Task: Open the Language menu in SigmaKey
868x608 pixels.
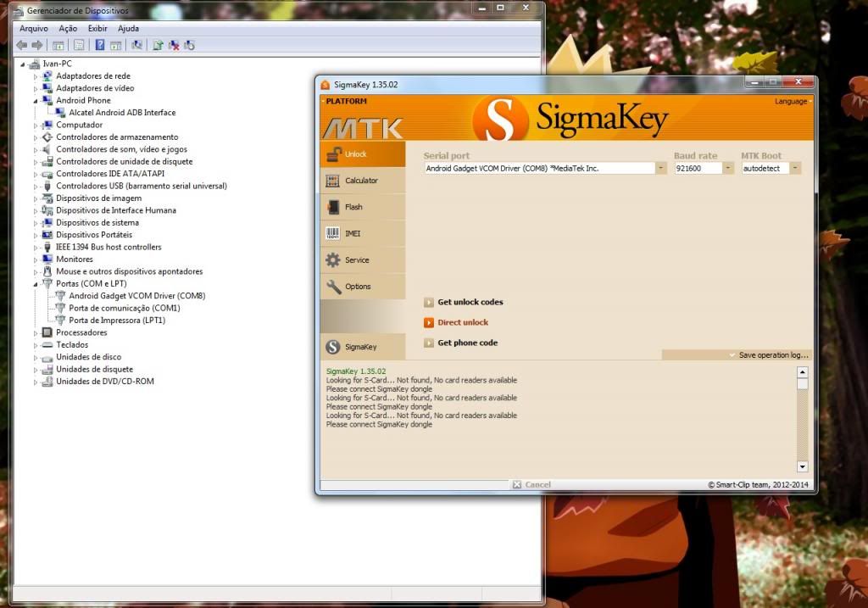Action: [x=793, y=102]
